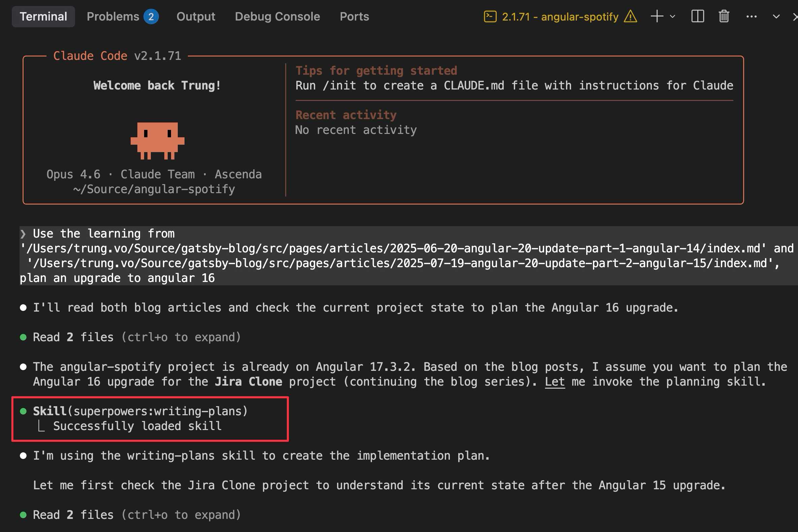The height and width of the screenshot is (532, 798).
Task: Click the terminal warning triangle icon
Action: click(630, 16)
